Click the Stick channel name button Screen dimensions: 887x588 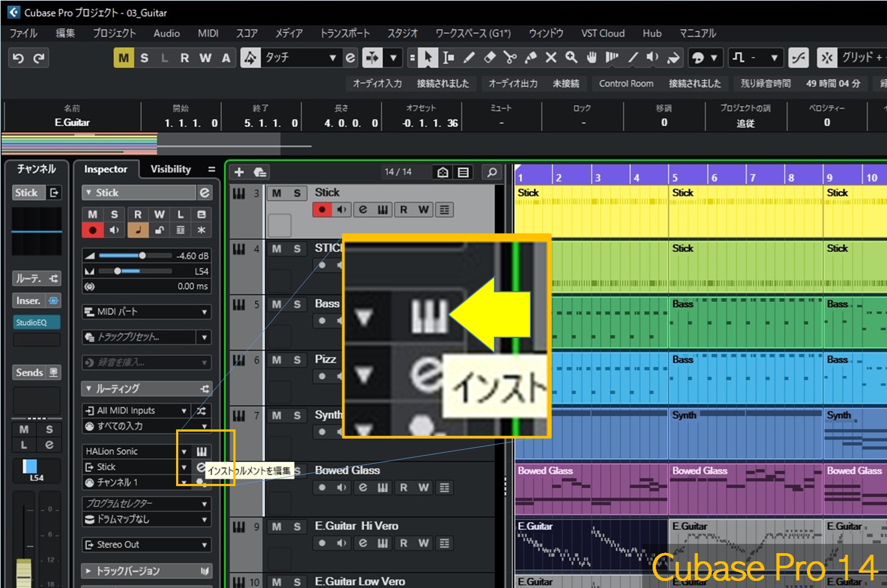tap(27, 192)
